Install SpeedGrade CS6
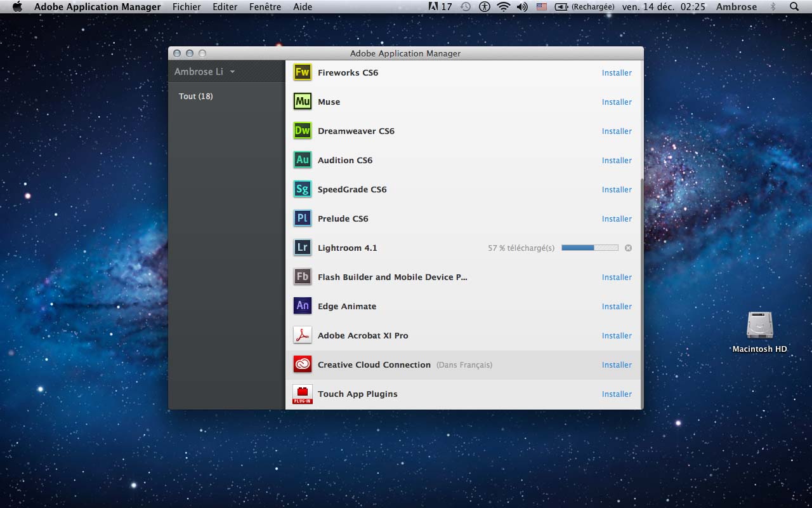The image size is (812, 508). click(617, 189)
